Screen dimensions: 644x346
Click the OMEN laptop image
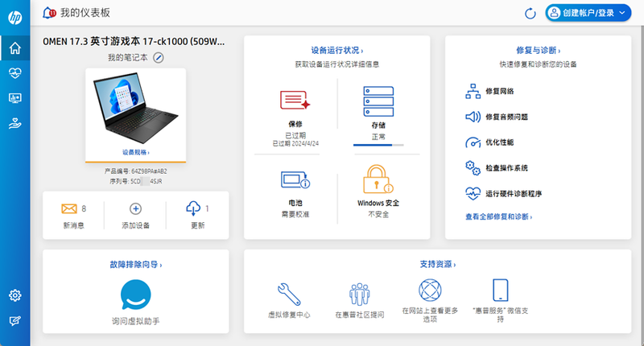135,108
